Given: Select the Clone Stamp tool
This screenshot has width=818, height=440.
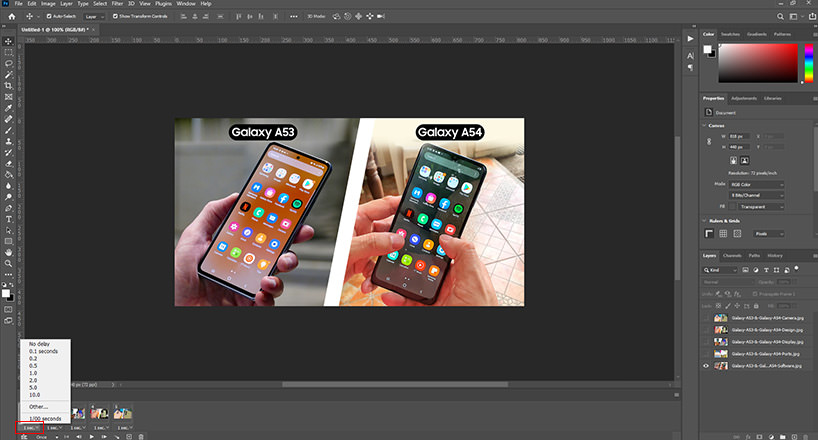Looking at the screenshot, I should [x=8, y=141].
